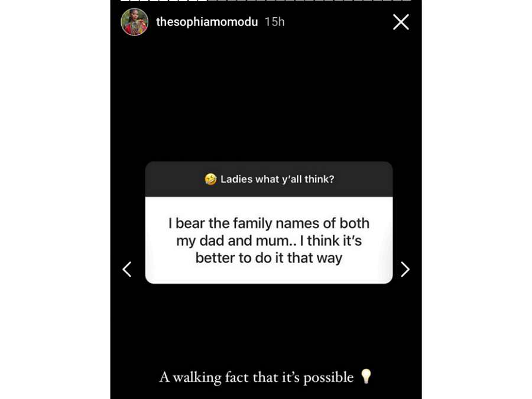Viewport: 532px width, 399px height.
Task: Click the line "better to do it that way"
Action: (269, 258)
